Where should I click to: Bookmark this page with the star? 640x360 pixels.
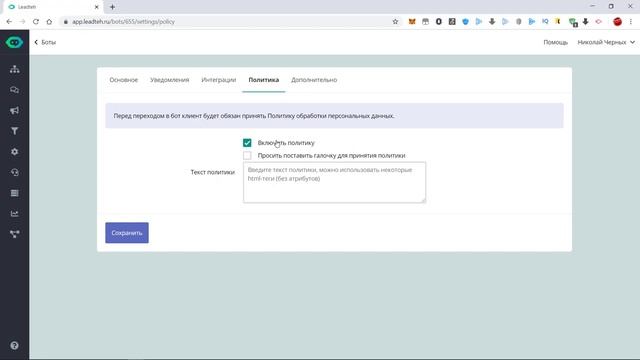pos(395,22)
